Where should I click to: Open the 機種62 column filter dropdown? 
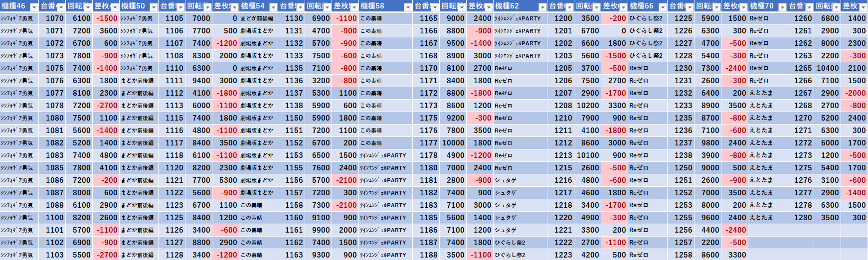point(542,7)
